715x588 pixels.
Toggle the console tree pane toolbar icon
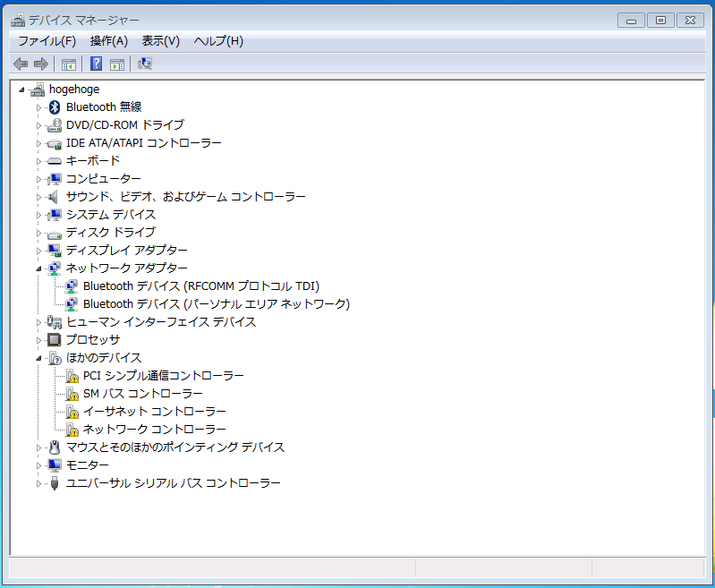[x=69, y=64]
